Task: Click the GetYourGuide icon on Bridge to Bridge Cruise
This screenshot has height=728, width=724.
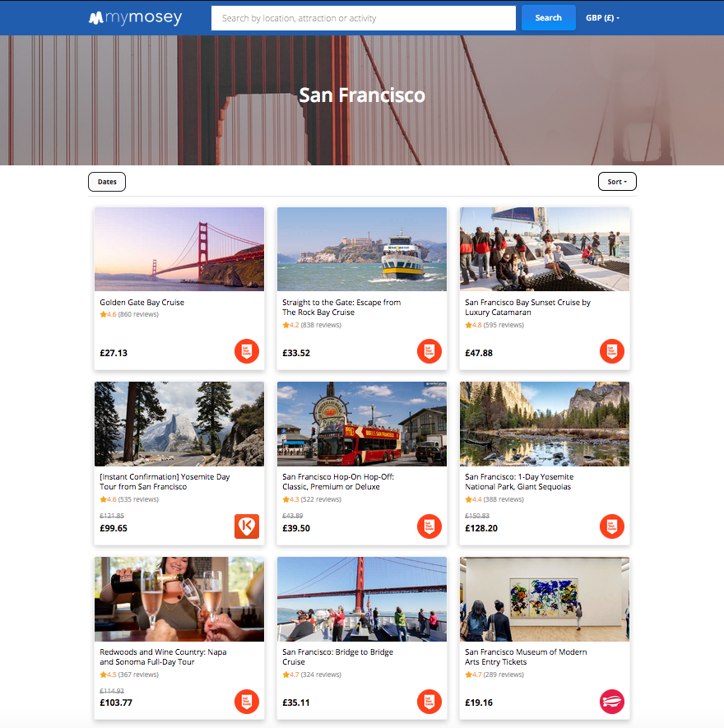Action: [429, 702]
